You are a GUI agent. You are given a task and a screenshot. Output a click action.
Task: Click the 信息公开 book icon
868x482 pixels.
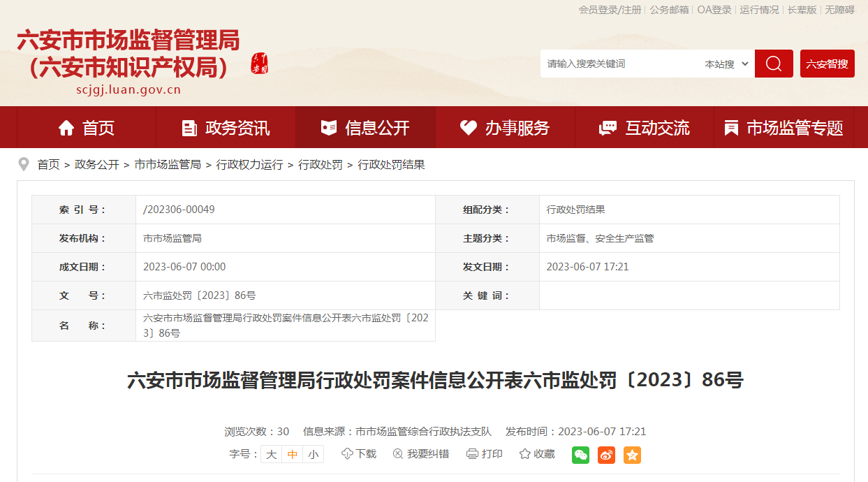click(x=328, y=128)
